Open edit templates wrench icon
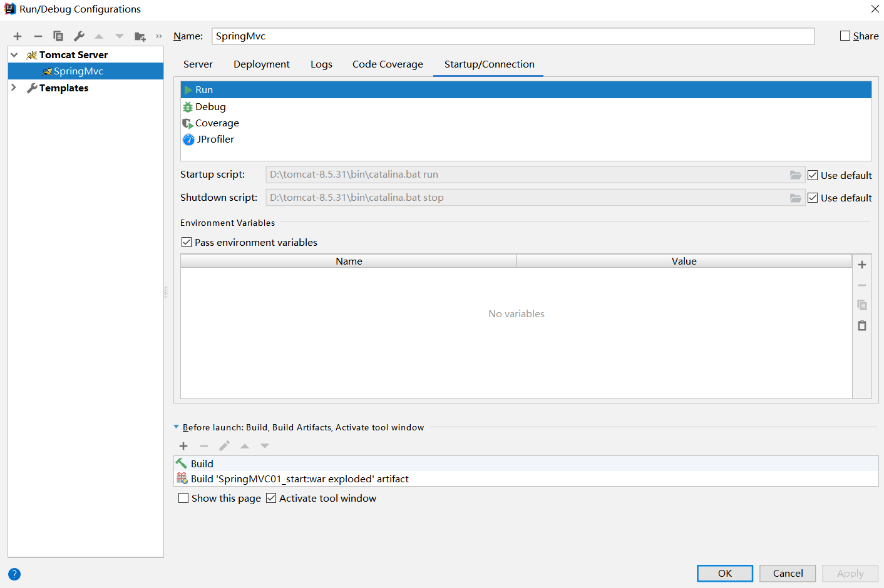Image resolution: width=884 pixels, height=588 pixels. tap(79, 36)
